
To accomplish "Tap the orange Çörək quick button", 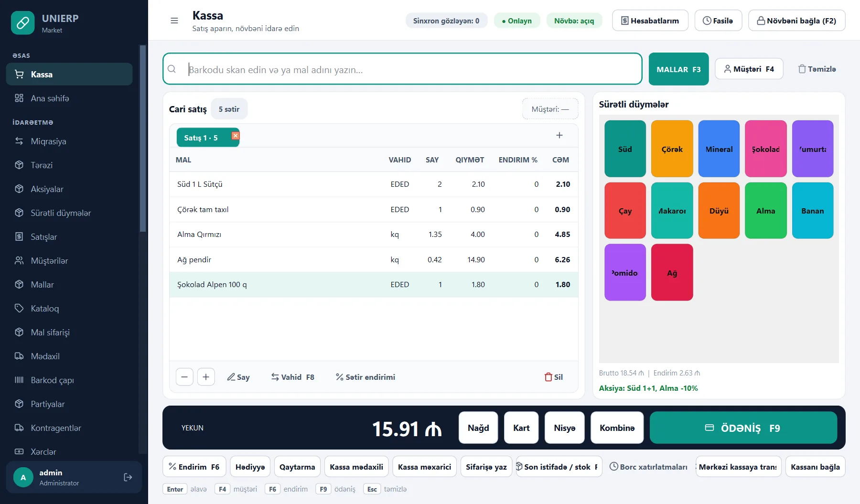I will coord(672,149).
